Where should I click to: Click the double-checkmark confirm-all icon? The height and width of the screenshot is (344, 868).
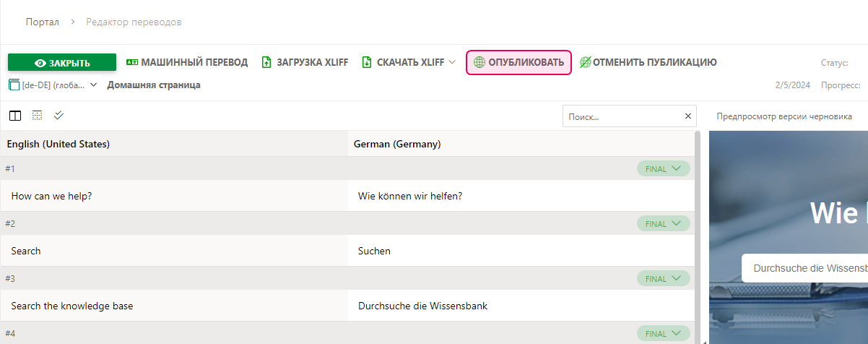tap(59, 116)
